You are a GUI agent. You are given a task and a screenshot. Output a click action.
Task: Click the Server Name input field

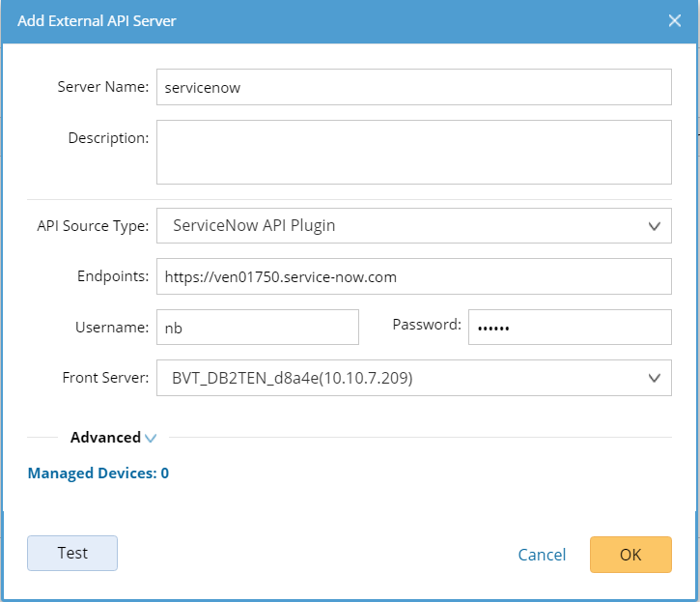click(x=413, y=86)
